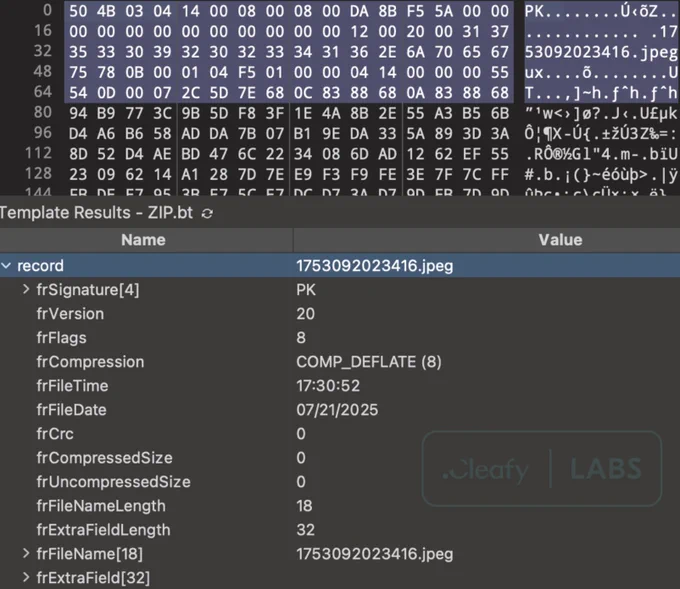Click the frExtraFieldLength value 32

point(306,530)
